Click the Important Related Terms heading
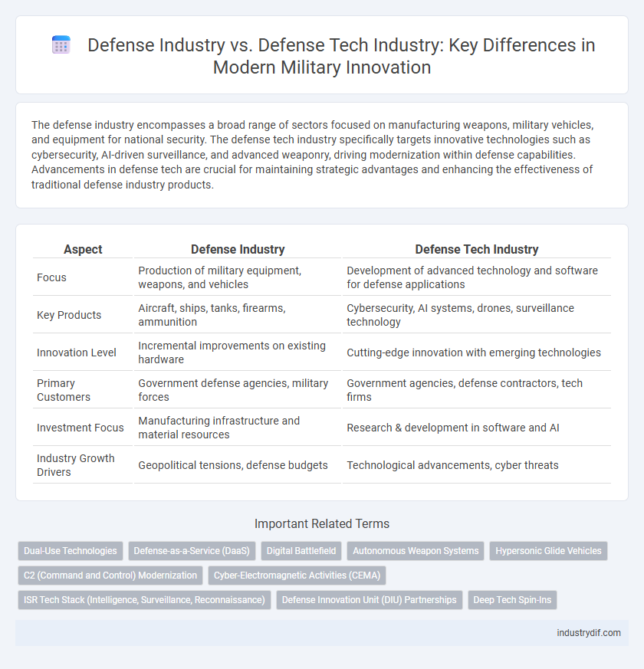 [x=322, y=523]
